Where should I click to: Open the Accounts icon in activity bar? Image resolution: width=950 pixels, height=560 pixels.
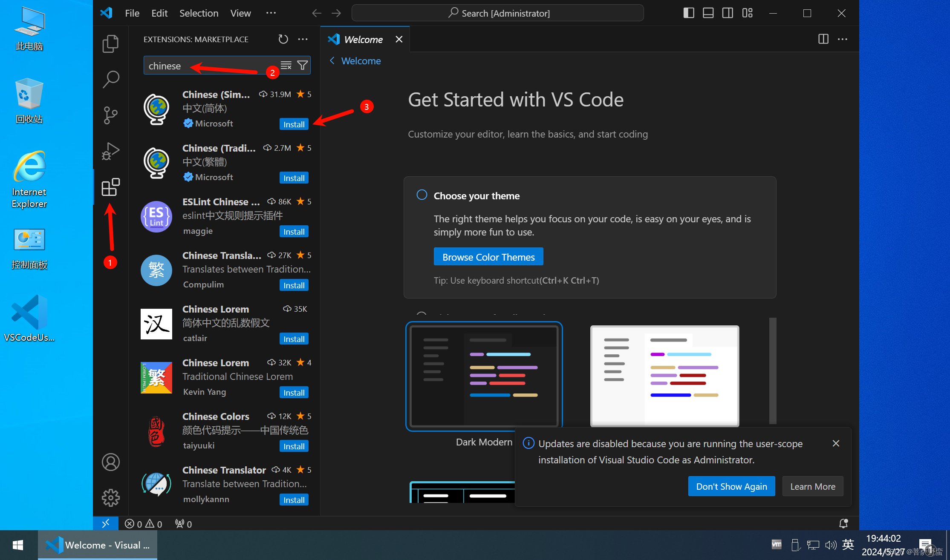110,462
